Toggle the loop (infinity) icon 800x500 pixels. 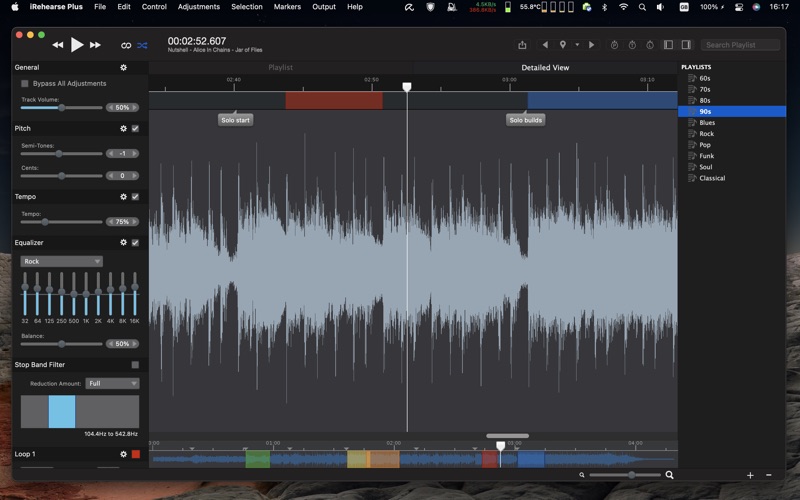click(x=126, y=45)
